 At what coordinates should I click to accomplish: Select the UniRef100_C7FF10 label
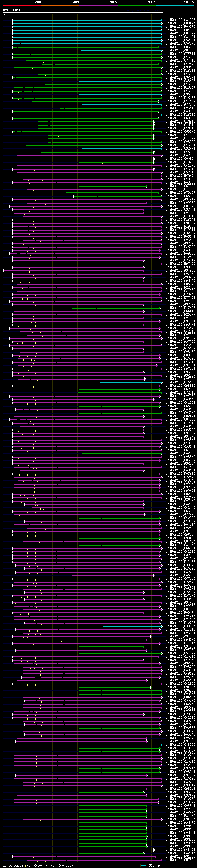(x=180, y=61)
